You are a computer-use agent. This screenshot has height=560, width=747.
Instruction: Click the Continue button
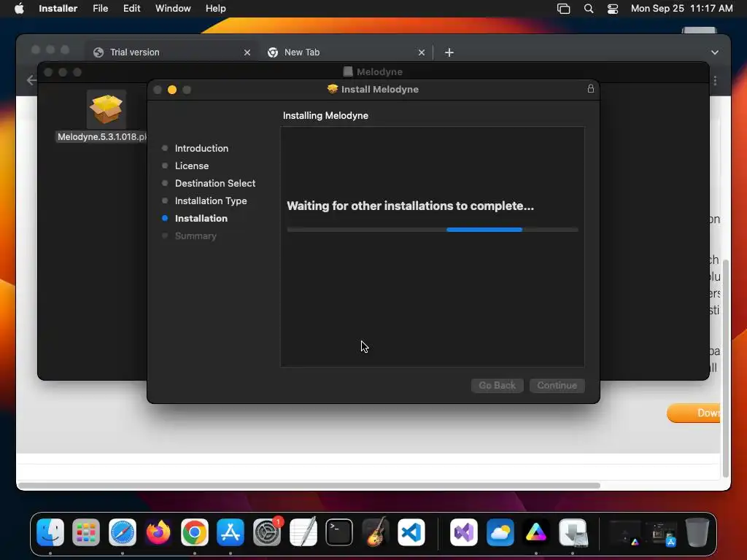click(557, 385)
